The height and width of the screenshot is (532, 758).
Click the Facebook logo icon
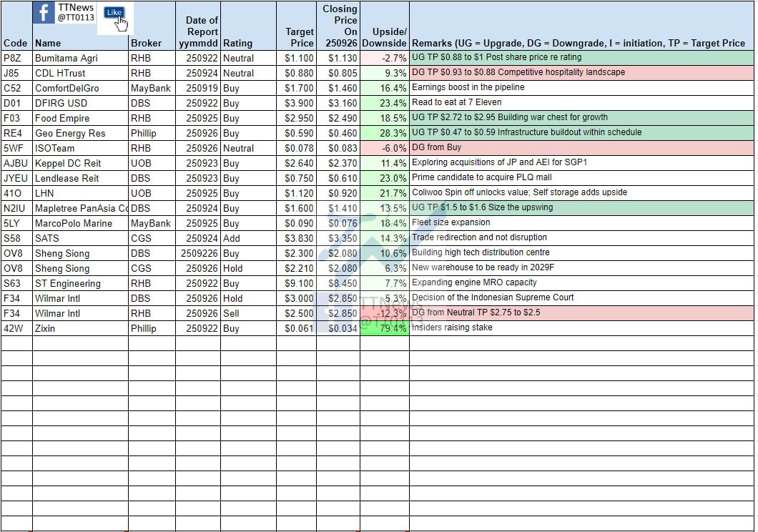click(x=44, y=13)
